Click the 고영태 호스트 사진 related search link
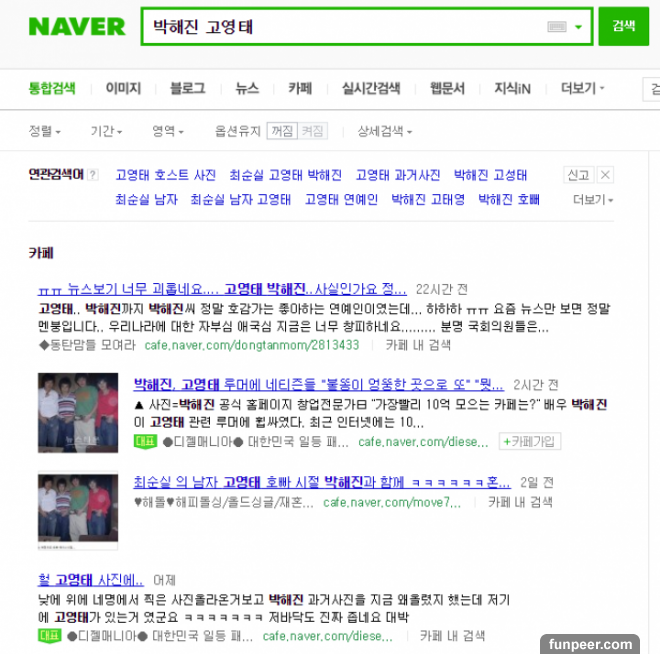Viewport: 660px width, 654px height. click(x=165, y=175)
